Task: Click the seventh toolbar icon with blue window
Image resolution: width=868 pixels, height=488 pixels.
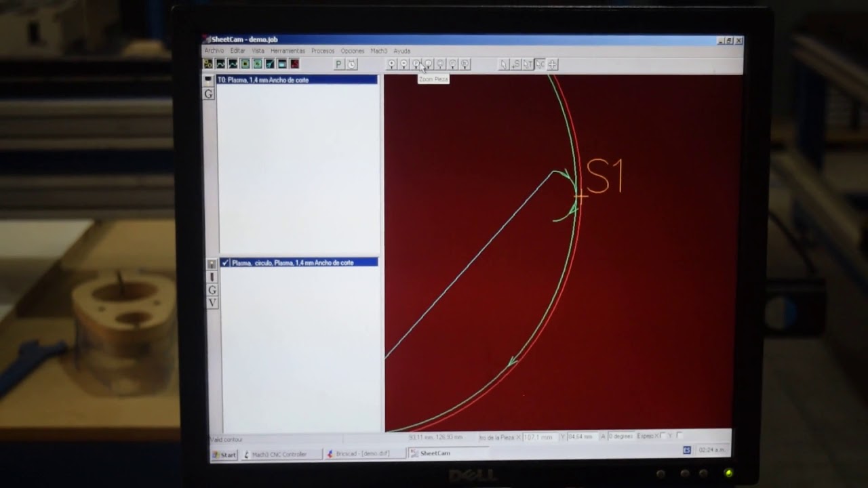Action: coord(282,64)
